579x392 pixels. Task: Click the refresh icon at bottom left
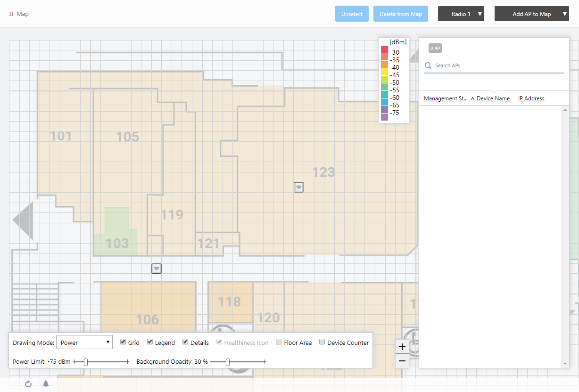tap(28, 384)
